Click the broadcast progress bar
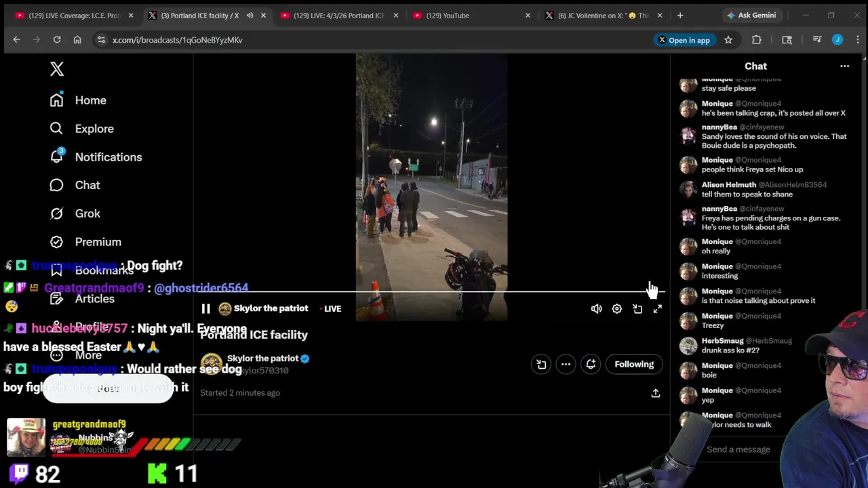868x488 pixels. point(431,292)
